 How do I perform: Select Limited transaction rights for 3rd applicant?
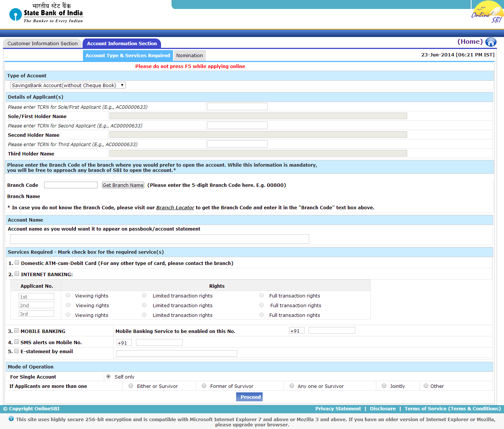[144, 315]
